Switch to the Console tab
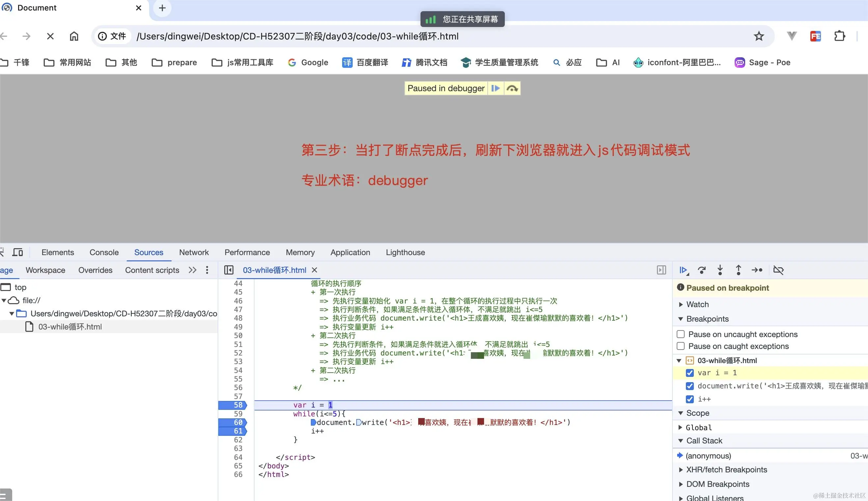Viewport: 868px width, 501px height. 104,252
